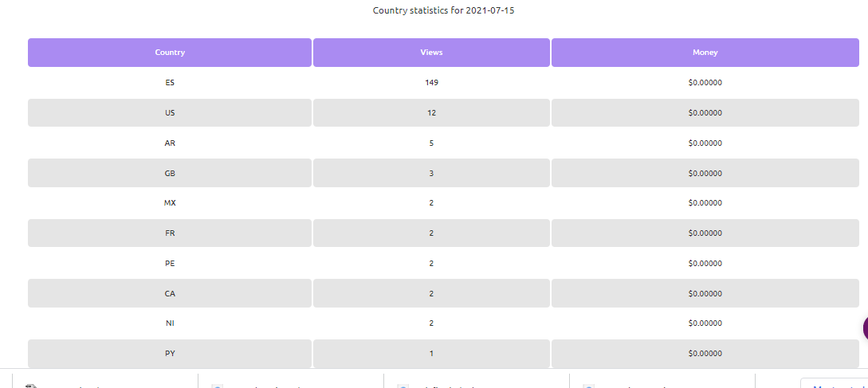
Task: Open the purple circular widget at right edge
Action: pyautogui.click(x=865, y=328)
